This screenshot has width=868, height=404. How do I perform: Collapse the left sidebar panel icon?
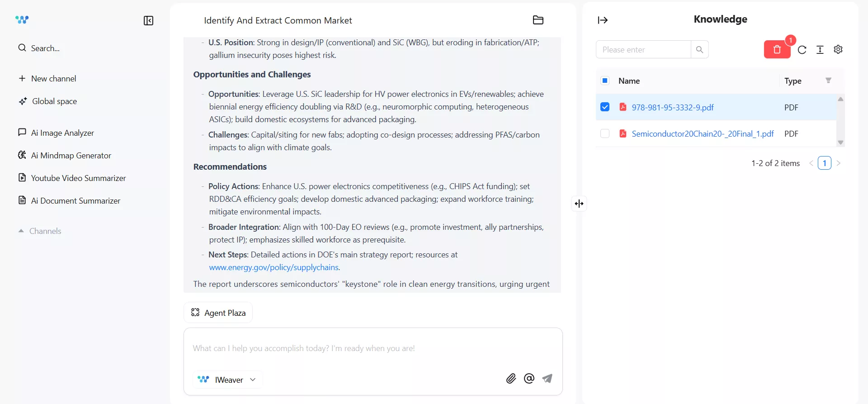tap(148, 21)
